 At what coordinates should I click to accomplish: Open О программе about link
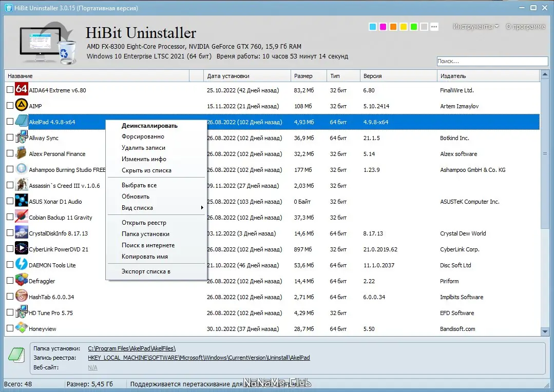click(525, 27)
